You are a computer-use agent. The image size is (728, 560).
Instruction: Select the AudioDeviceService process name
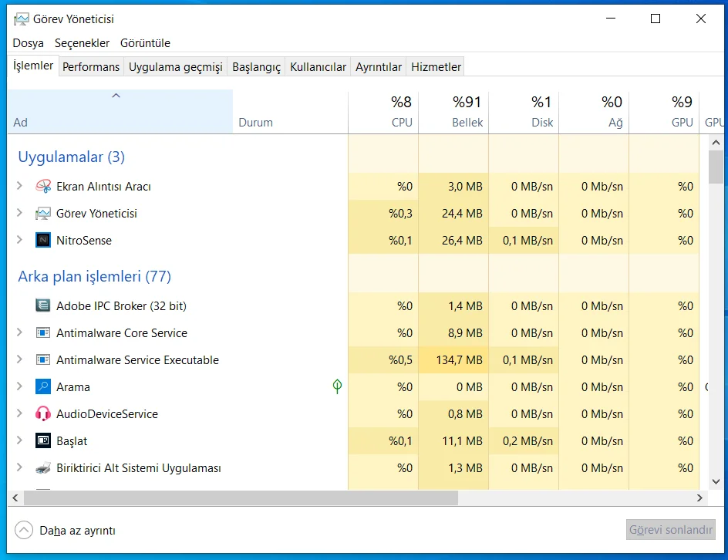point(107,413)
